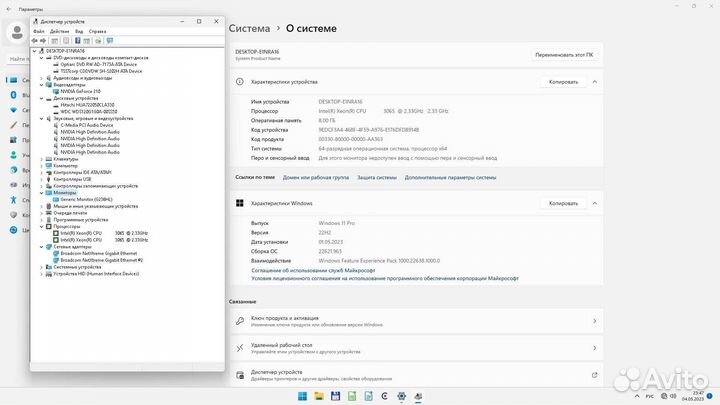Open 'Ключ продукта и активация' row
The height and width of the screenshot is (405, 720).
[x=416, y=321]
